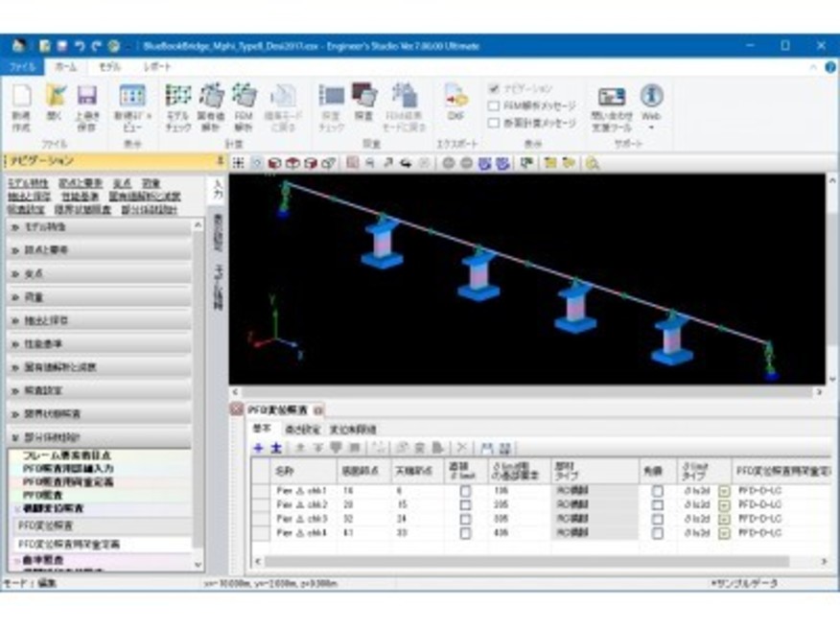Viewport: 840px width, 630px height.
Task: Click the wireframe cube icon with arrow
Action: click(x=328, y=163)
